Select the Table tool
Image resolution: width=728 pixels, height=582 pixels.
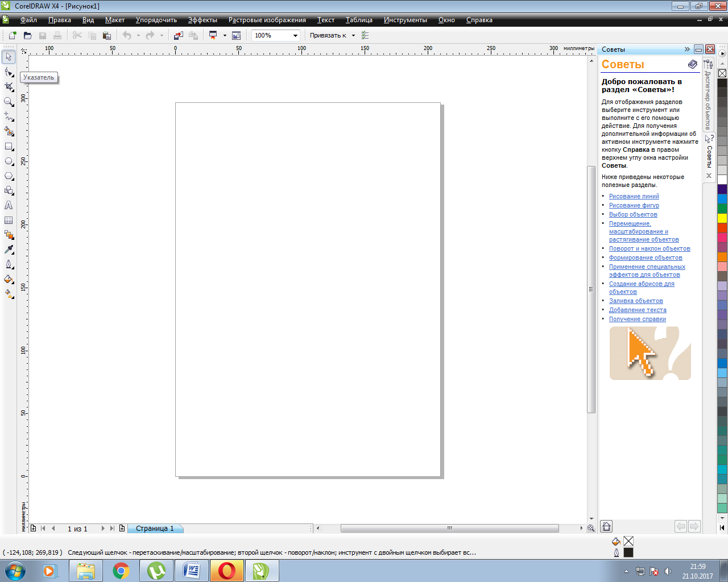9,220
